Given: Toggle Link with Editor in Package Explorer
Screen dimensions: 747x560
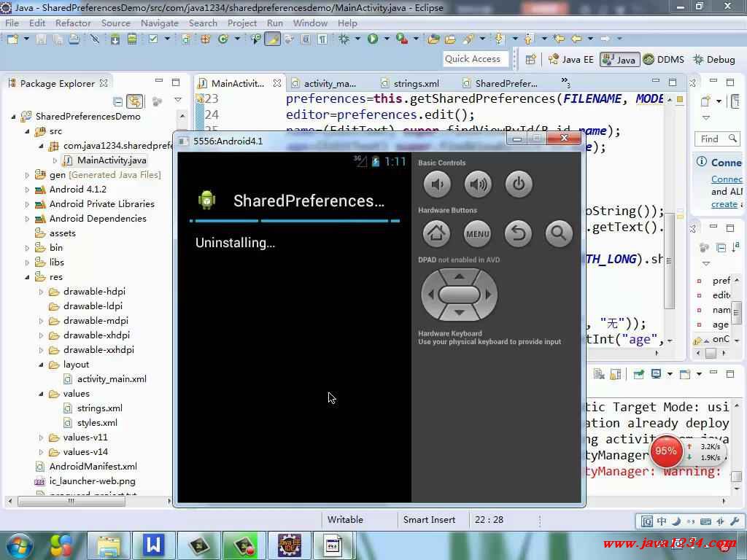Looking at the screenshot, I should tap(134, 101).
